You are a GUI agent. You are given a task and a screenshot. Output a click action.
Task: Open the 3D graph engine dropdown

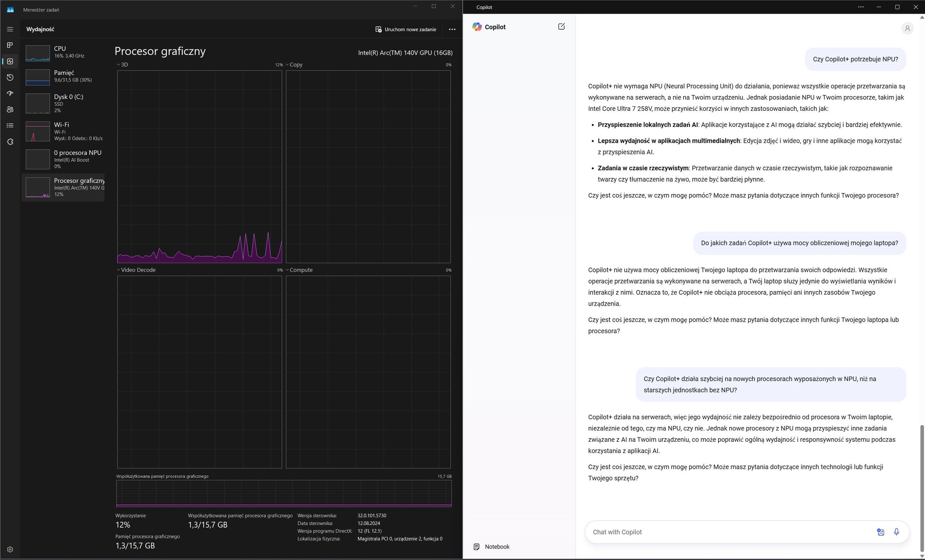(122, 65)
